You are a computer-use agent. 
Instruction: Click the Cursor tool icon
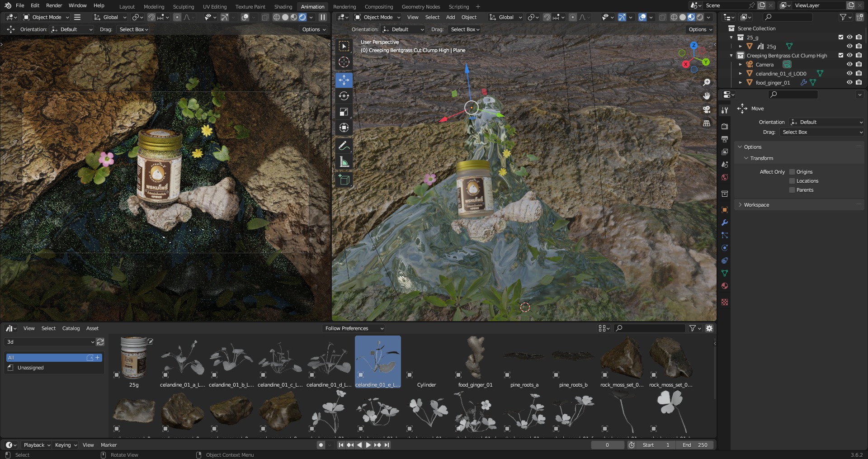click(x=344, y=62)
